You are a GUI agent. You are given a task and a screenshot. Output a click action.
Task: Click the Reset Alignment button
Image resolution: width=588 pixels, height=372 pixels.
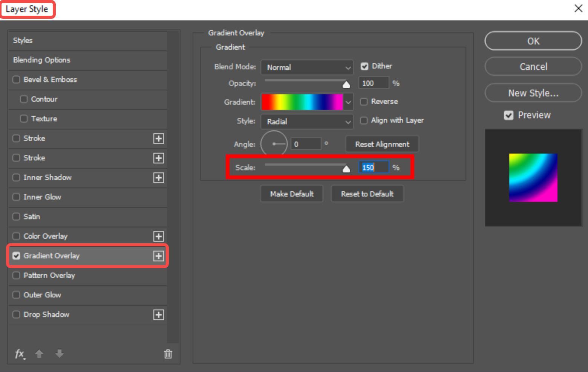coord(381,144)
